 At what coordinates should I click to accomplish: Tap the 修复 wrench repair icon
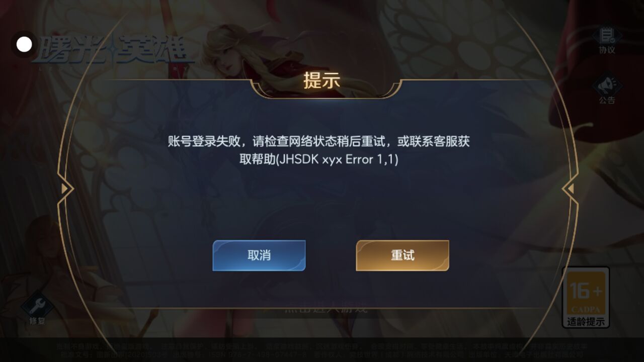pyautogui.click(x=37, y=304)
